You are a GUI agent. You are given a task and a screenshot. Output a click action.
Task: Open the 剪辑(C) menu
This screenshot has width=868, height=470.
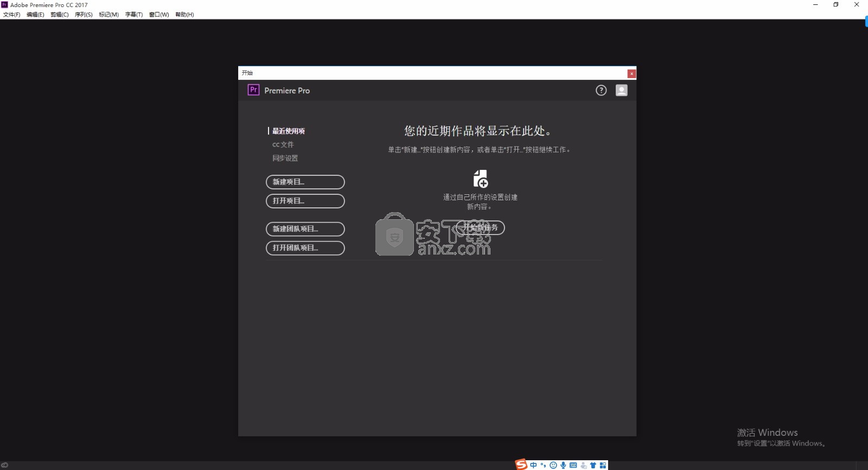(60, 15)
